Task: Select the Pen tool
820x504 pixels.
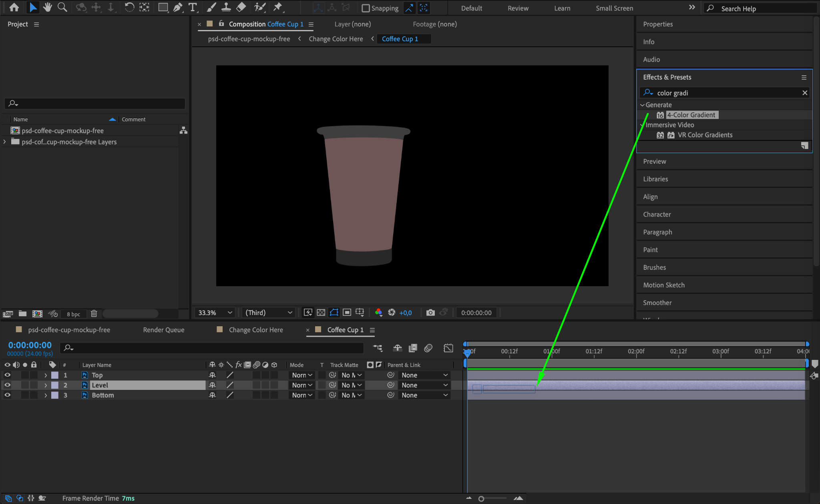Action: pos(178,7)
